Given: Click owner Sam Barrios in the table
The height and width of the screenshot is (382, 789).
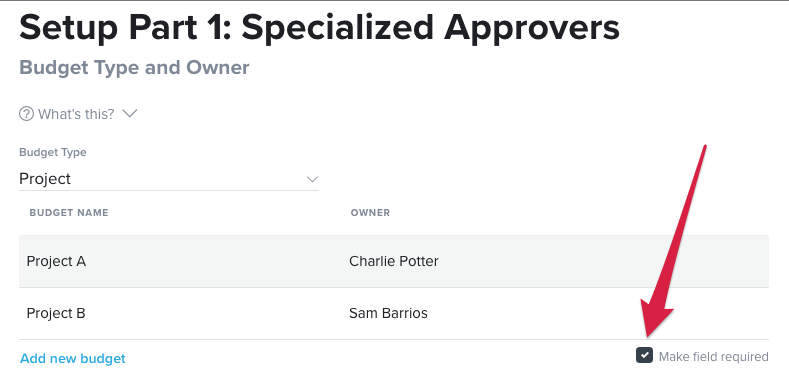Looking at the screenshot, I should coord(388,313).
